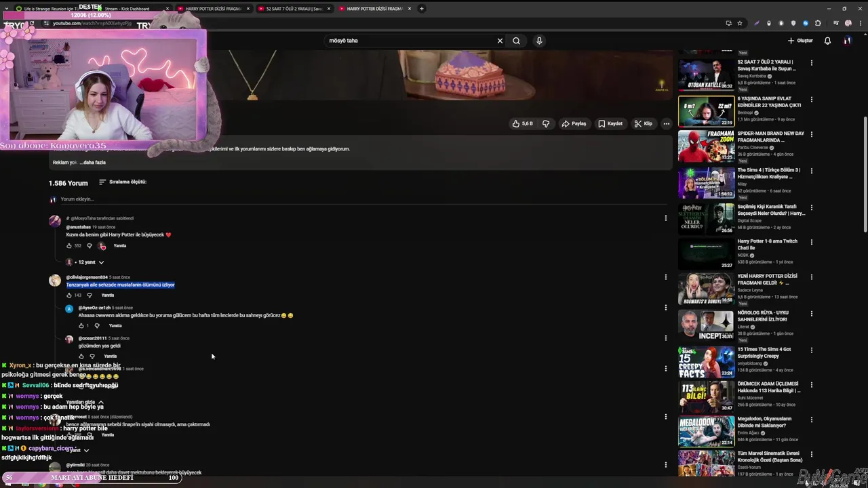Viewport: 868px width, 488px height.
Task: Bookmark this page with the star icon
Action: coord(740,23)
